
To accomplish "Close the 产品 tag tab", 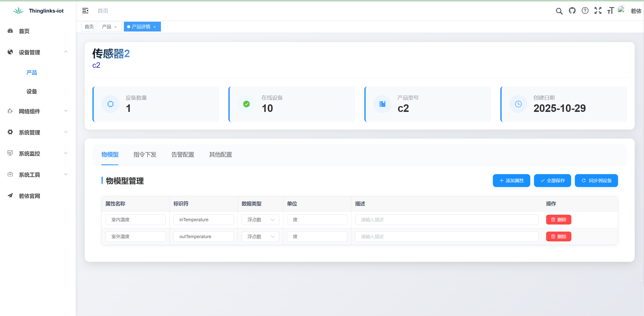I will click(116, 27).
